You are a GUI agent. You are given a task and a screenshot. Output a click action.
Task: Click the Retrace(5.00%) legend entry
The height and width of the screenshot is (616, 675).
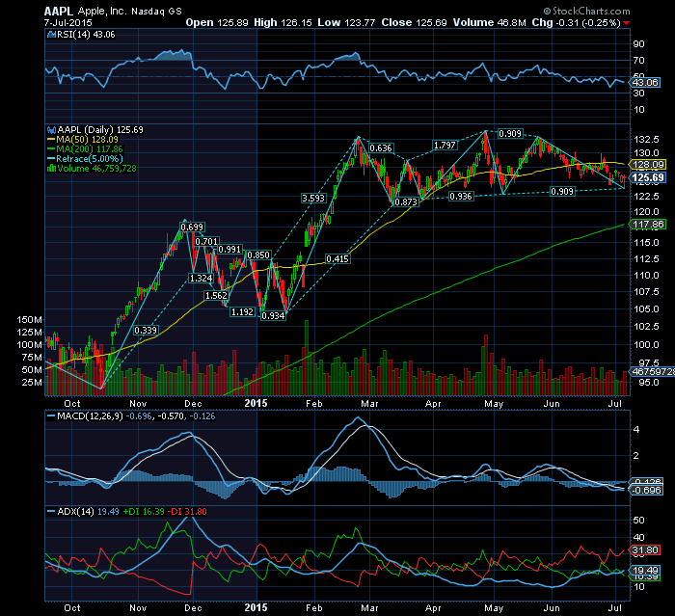(85, 158)
